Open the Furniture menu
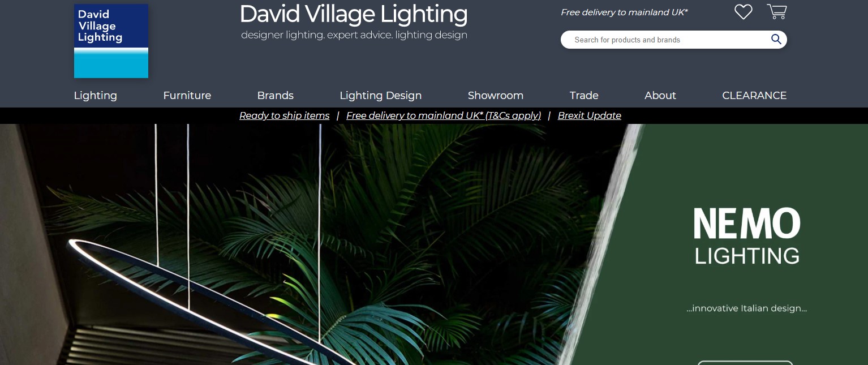 point(187,96)
